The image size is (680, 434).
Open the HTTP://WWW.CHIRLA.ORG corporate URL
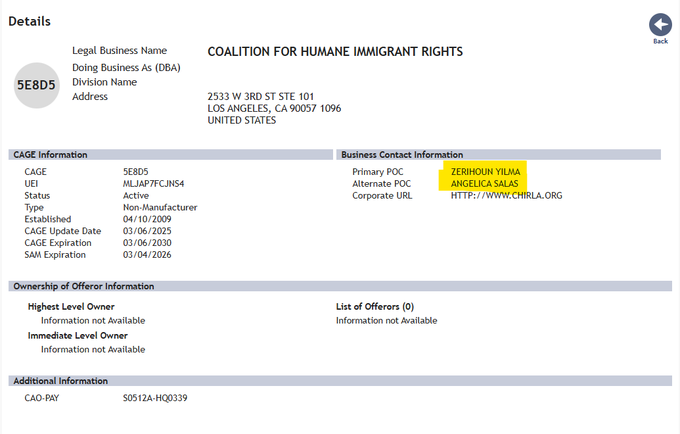coord(506,195)
